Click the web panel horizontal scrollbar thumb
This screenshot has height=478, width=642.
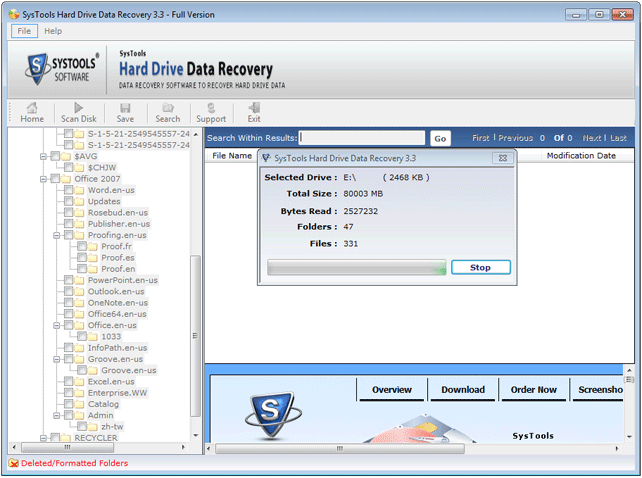point(340,449)
